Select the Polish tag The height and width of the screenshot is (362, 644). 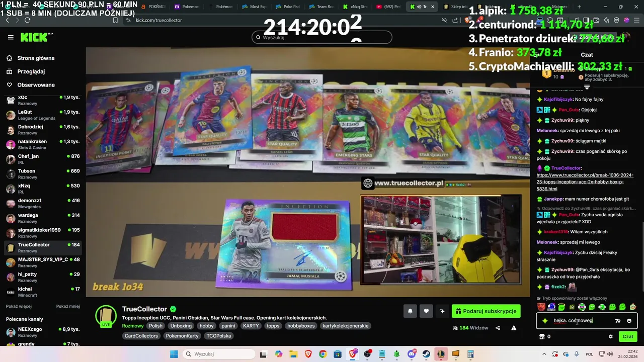(155, 326)
